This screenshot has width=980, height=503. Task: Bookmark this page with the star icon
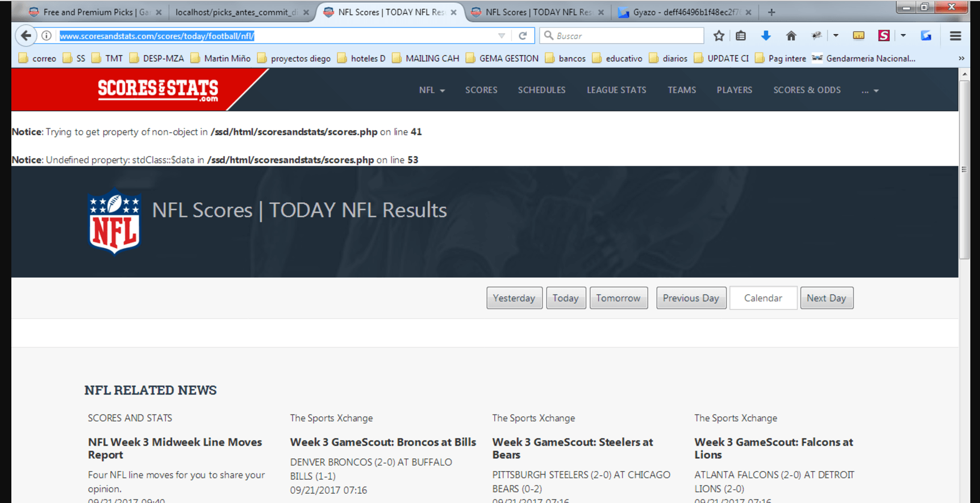pos(719,36)
